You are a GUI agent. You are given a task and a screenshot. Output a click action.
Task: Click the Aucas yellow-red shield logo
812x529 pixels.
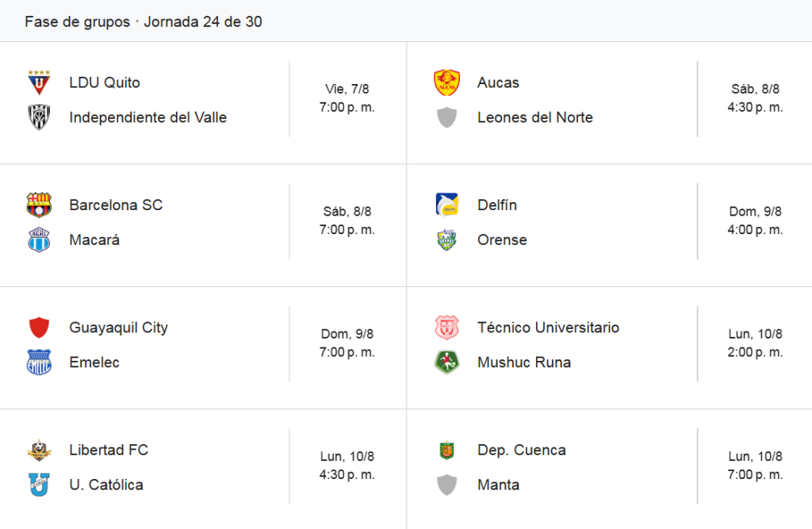click(x=446, y=82)
